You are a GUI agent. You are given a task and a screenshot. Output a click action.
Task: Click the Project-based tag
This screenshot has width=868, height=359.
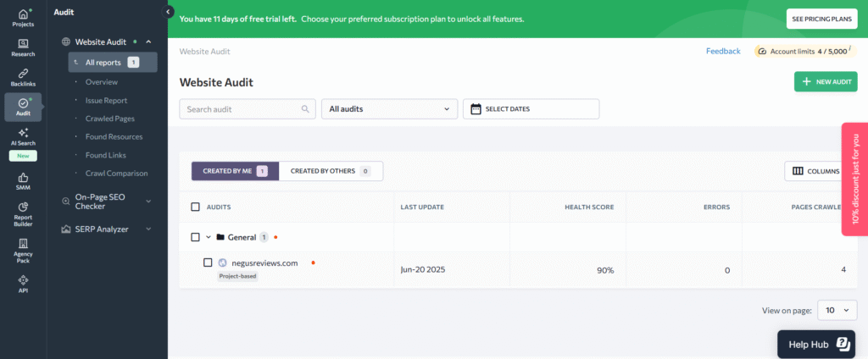[238, 276]
